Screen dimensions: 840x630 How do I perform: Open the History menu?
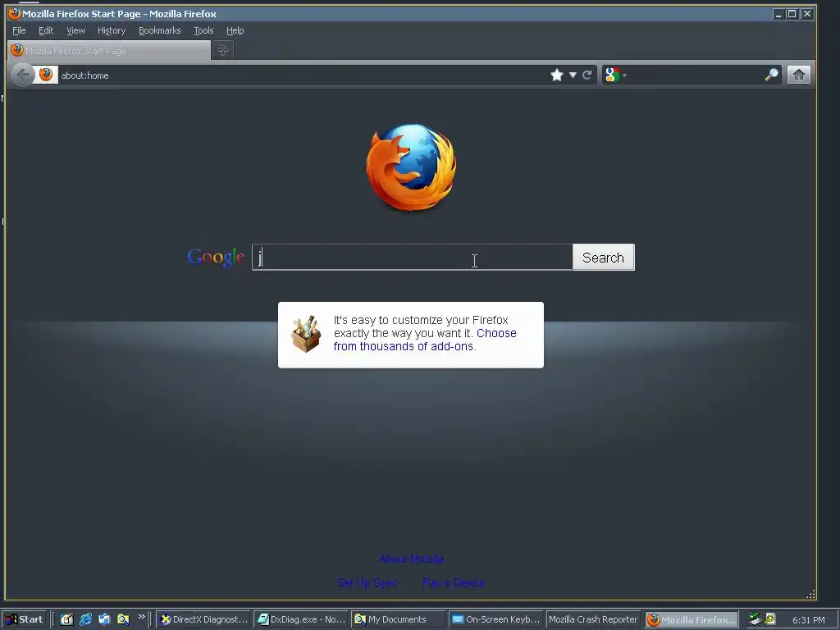click(112, 30)
